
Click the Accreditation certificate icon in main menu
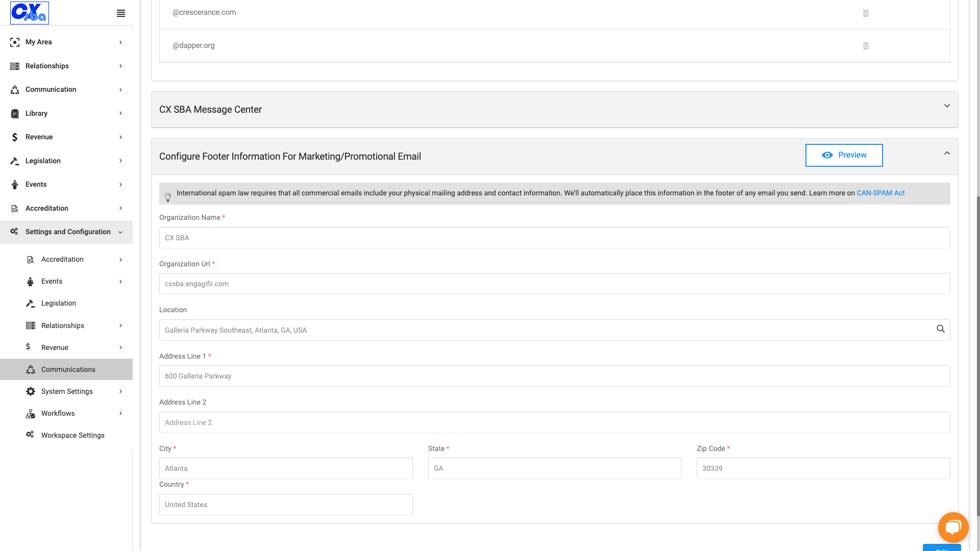[15, 209]
